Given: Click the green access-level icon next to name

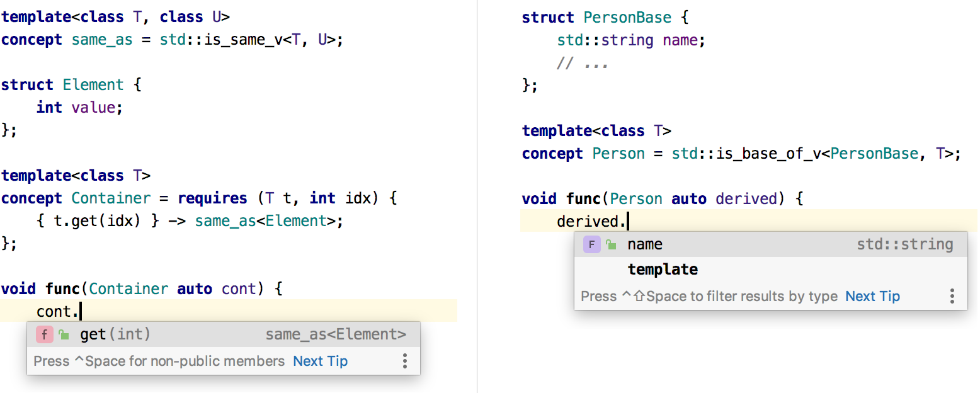Looking at the screenshot, I should coord(610,244).
